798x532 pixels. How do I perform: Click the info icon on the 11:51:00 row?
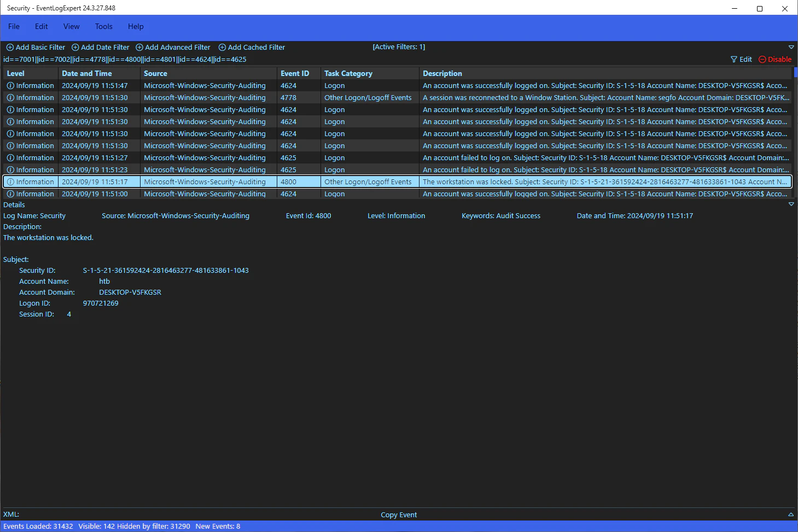point(10,194)
